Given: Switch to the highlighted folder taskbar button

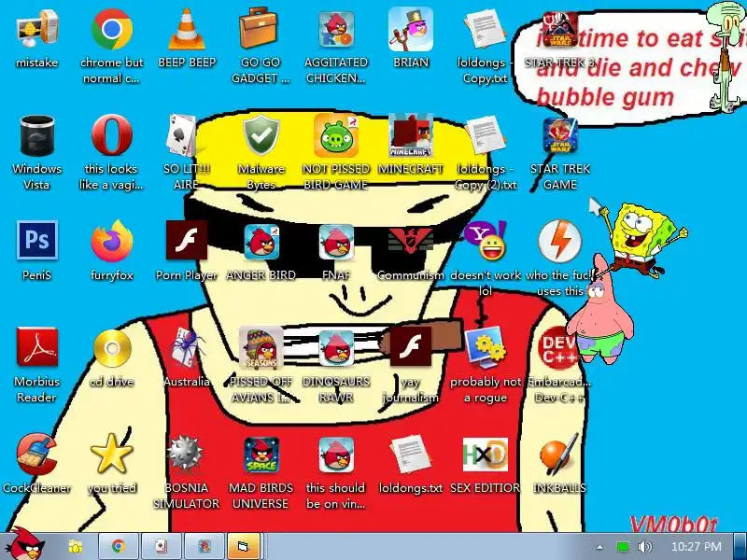Looking at the screenshot, I should pos(244,546).
